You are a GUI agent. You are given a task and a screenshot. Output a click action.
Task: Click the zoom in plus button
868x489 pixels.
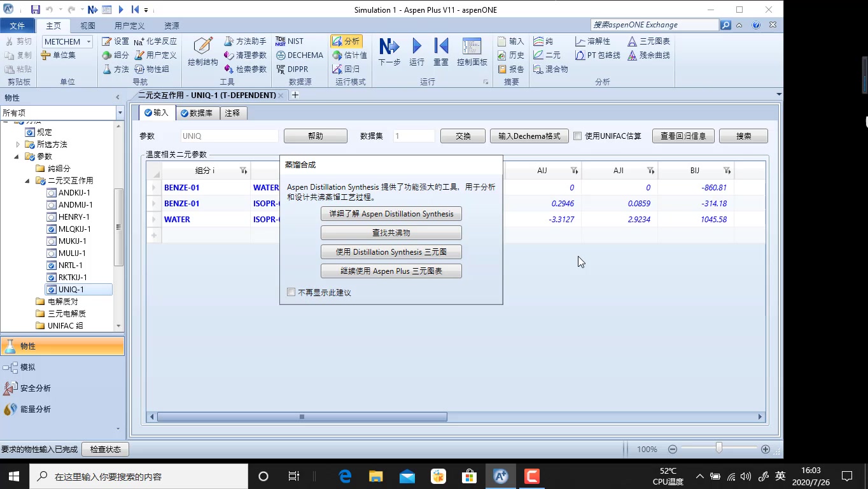tap(766, 450)
